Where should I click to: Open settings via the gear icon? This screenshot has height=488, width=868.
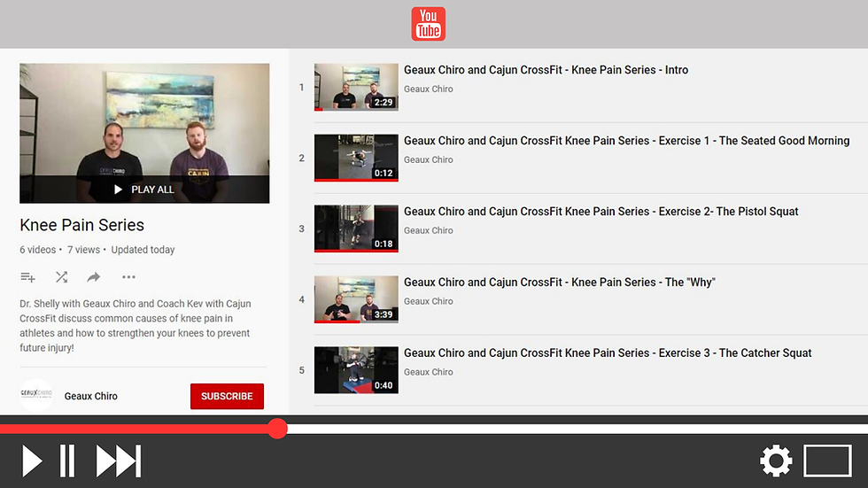pos(776,461)
